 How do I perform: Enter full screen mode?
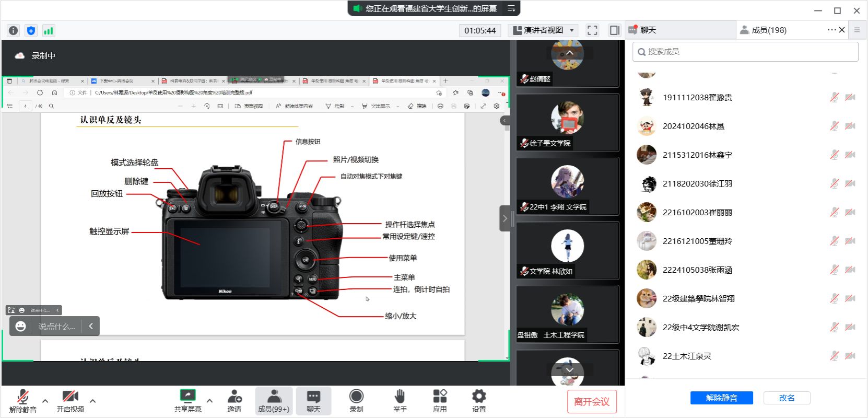coord(592,30)
